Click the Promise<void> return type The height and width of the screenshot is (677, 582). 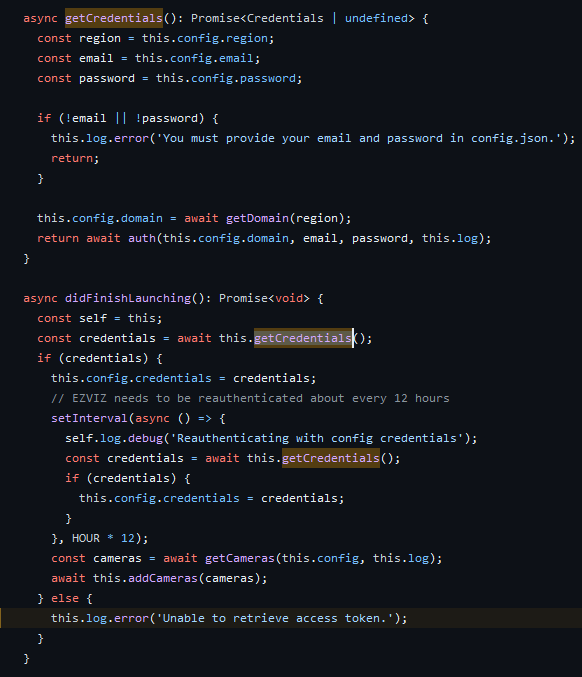click(264, 298)
